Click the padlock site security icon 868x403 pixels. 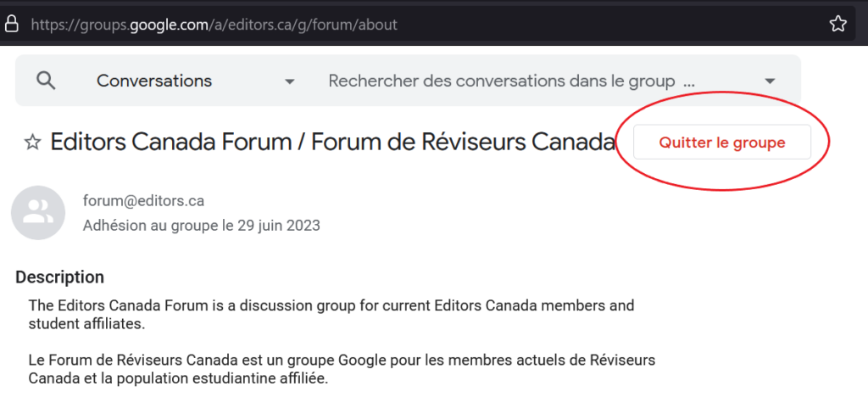point(12,24)
